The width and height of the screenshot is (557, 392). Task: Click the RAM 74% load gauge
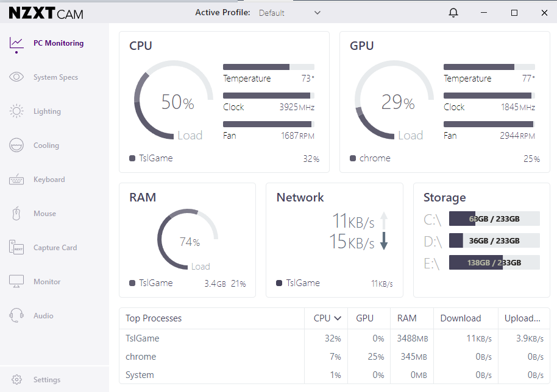pyautogui.click(x=188, y=239)
